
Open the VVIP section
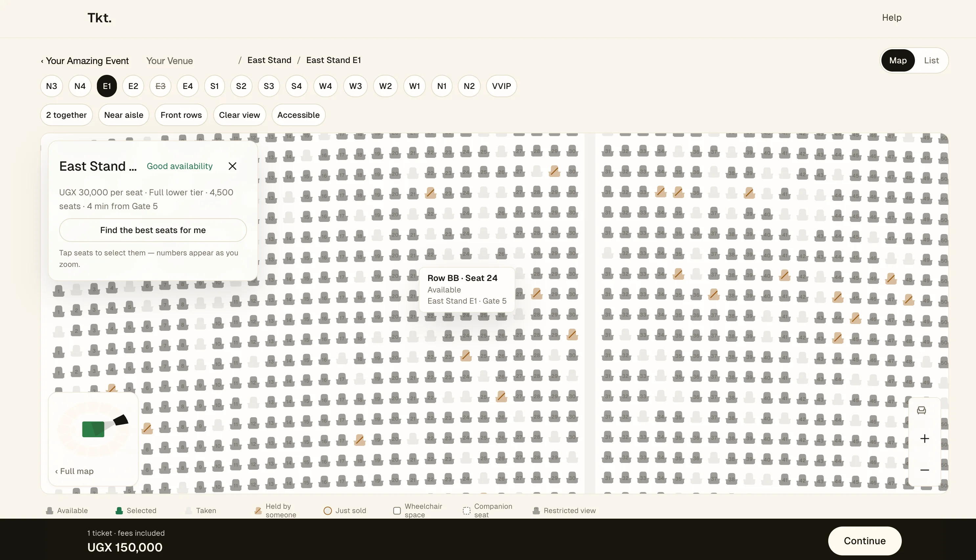click(501, 86)
